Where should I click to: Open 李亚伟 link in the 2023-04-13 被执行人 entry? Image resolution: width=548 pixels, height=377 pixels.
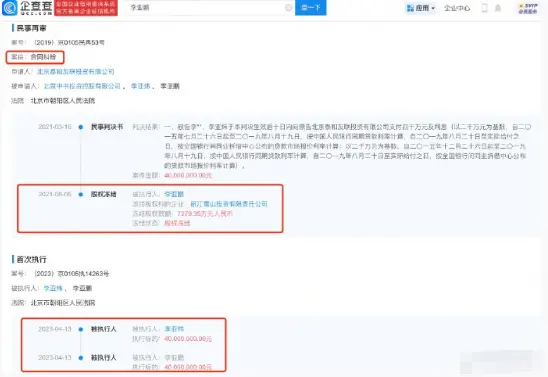(174, 329)
